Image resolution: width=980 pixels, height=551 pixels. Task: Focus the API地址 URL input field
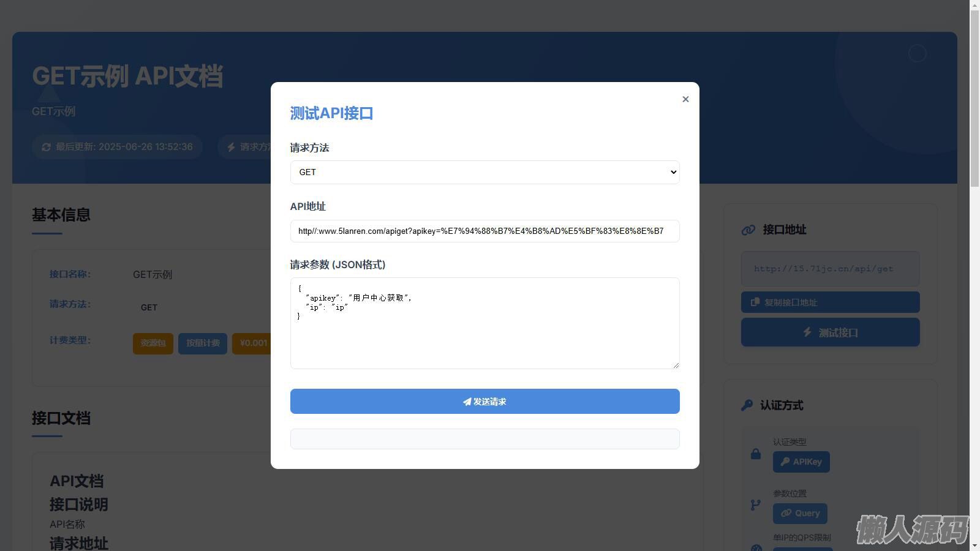point(484,231)
